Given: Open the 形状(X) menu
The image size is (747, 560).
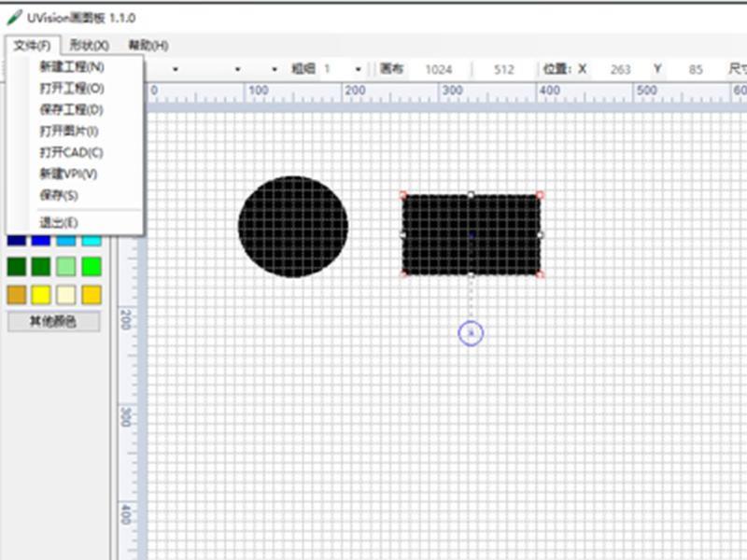Looking at the screenshot, I should [90, 46].
